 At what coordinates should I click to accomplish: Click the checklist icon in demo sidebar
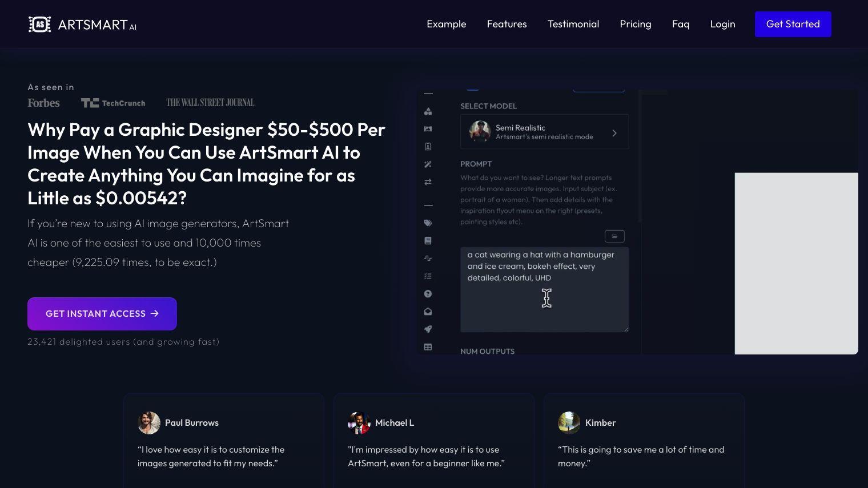tap(428, 276)
